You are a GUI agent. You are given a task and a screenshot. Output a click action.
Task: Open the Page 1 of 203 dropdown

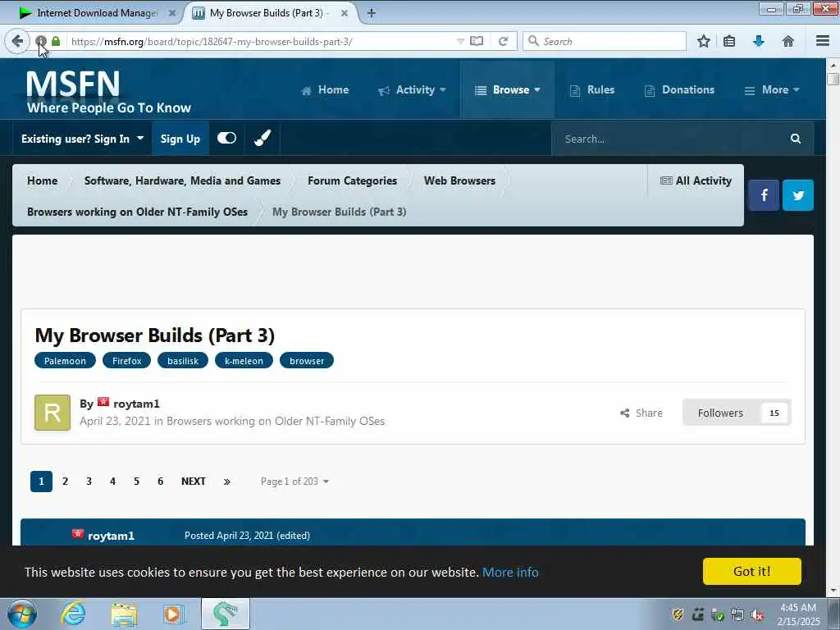click(294, 481)
